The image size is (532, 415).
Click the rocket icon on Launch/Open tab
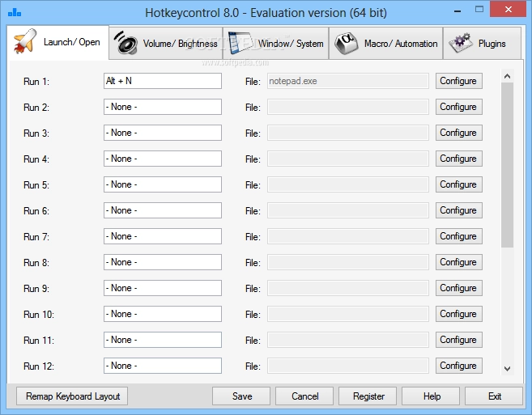pyautogui.click(x=24, y=41)
